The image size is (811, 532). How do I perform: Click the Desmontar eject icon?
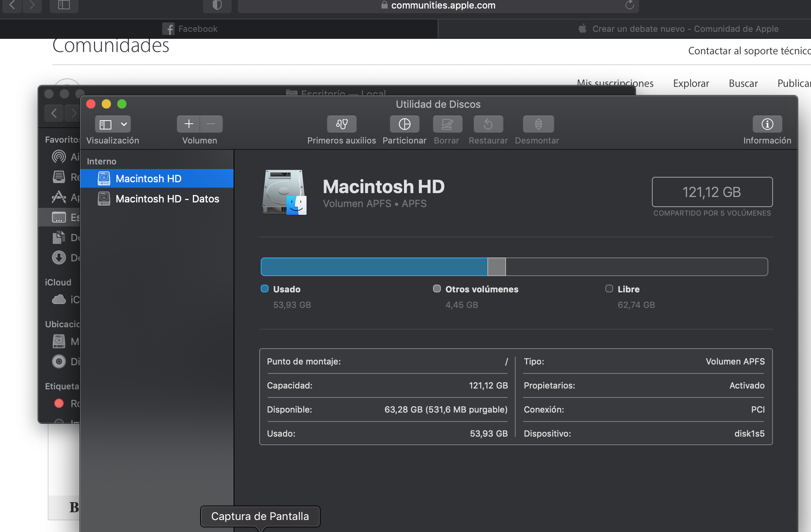538,124
